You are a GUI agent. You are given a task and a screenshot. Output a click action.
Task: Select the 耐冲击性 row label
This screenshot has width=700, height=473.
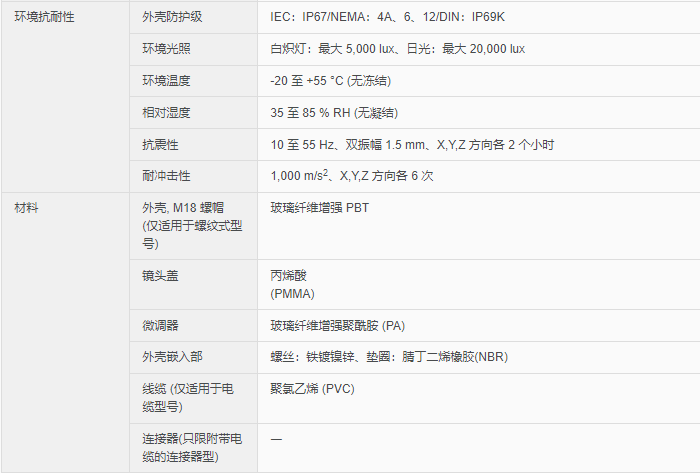pos(166,177)
